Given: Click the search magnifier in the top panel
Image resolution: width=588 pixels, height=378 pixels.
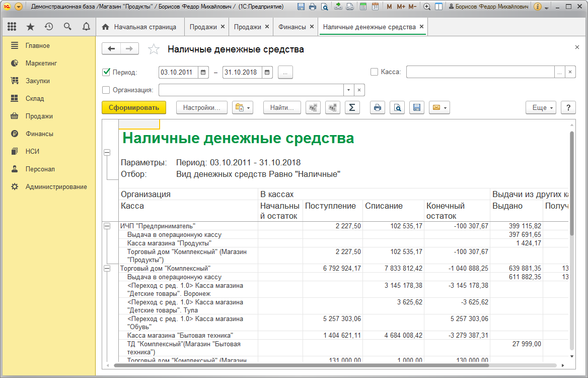Looking at the screenshot, I should (67, 27).
